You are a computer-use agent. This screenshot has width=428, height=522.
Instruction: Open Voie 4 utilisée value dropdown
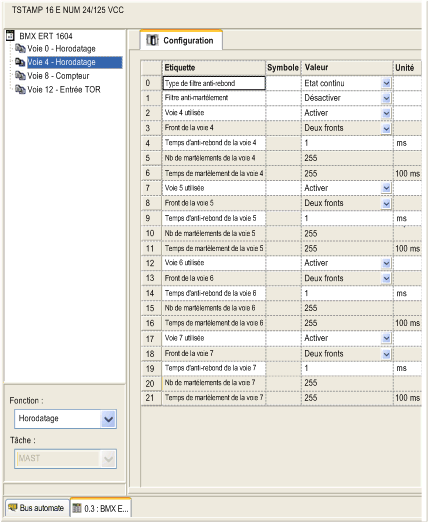[x=386, y=113]
